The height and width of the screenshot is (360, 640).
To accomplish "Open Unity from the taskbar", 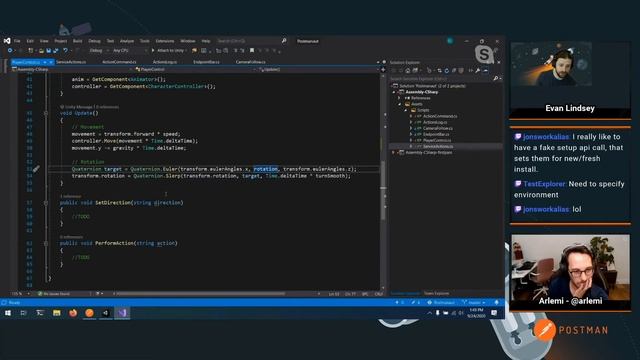I will (106, 313).
